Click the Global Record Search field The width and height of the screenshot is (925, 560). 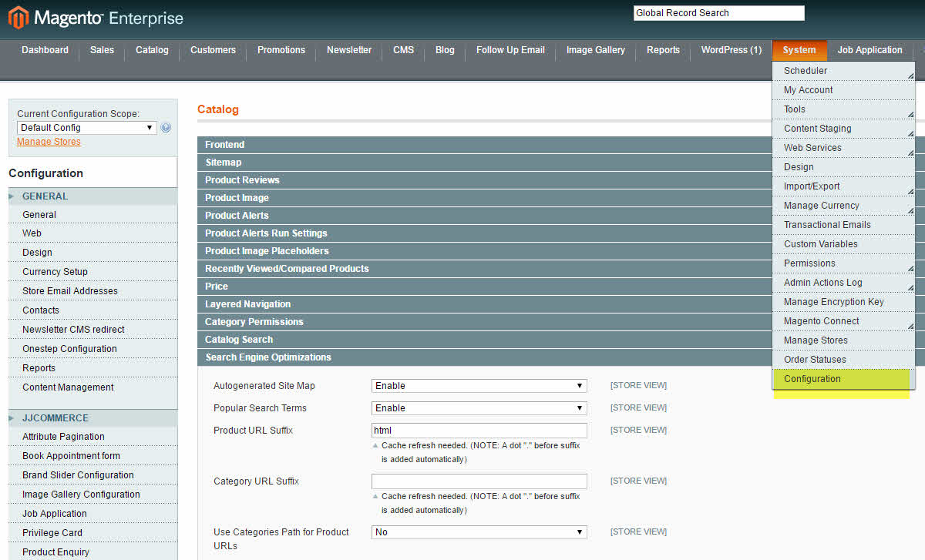pos(718,12)
